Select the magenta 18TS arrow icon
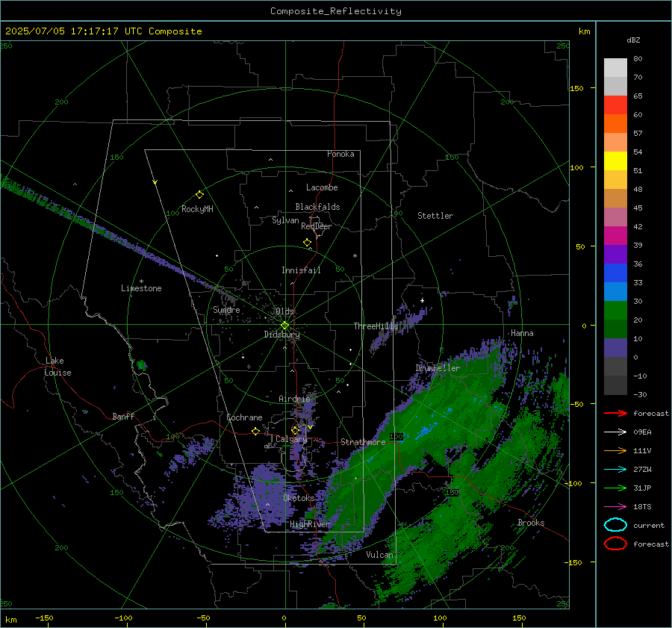Image resolution: width=672 pixels, height=628 pixels. 615,506
